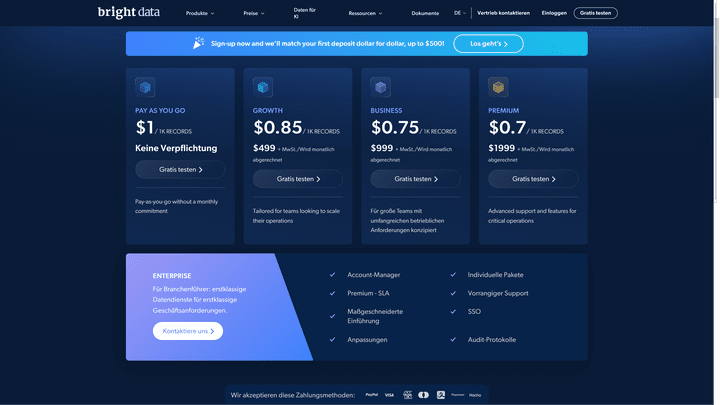Open the Dokumente navigation link

pyautogui.click(x=425, y=13)
